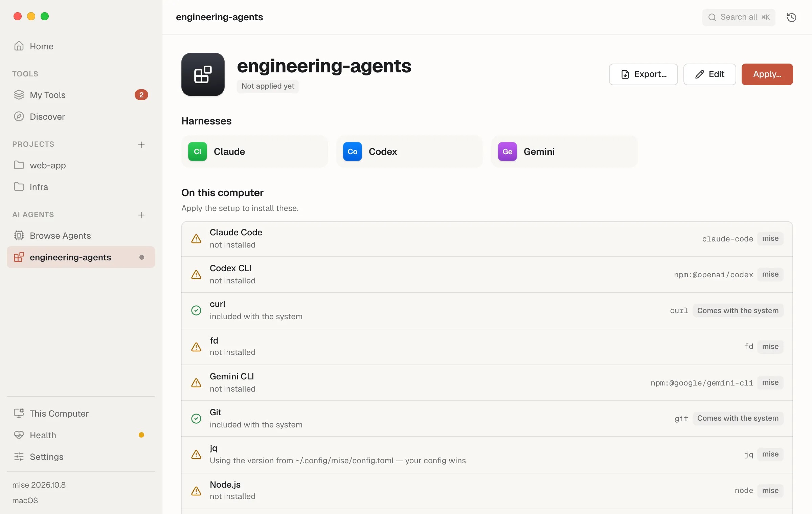Open Settings in sidebar
The image size is (812, 514).
(x=81, y=457)
